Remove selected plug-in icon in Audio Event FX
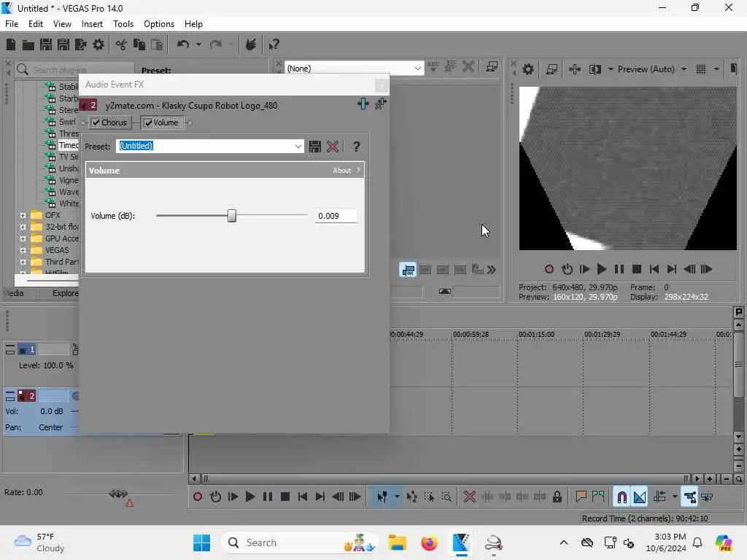The height and width of the screenshot is (560, 747). click(x=380, y=104)
